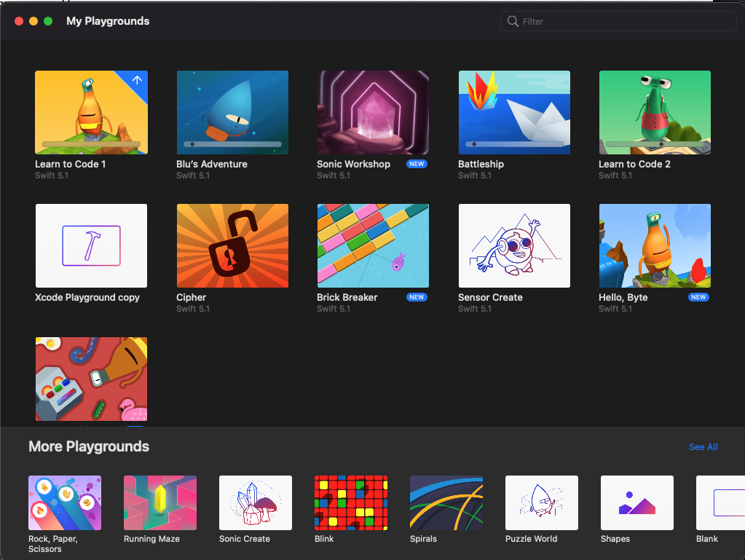The image size is (745, 560).
Task: Open the Brick Breaker playground thumbnail
Action: (373, 245)
